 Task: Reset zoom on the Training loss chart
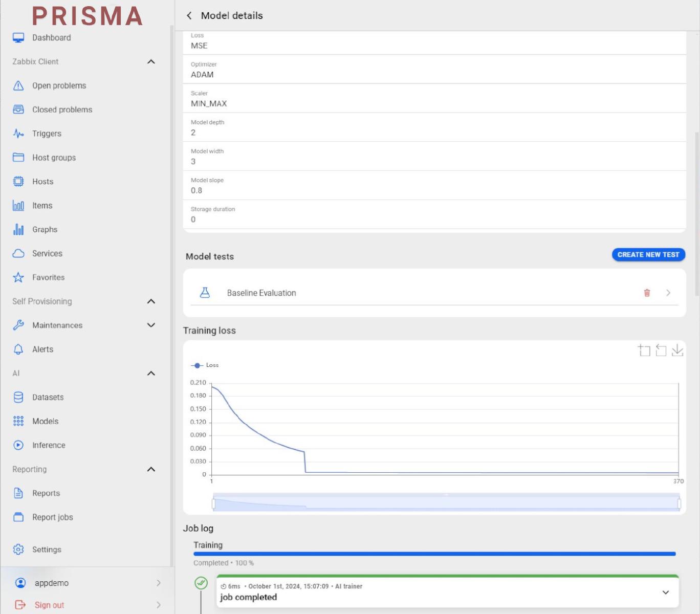[x=661, y=350]
